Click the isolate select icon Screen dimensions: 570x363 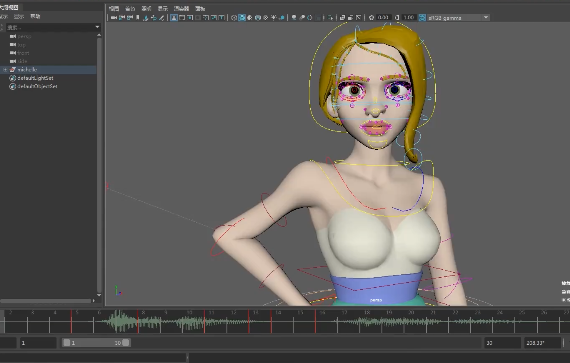click(x=294, y=17)
